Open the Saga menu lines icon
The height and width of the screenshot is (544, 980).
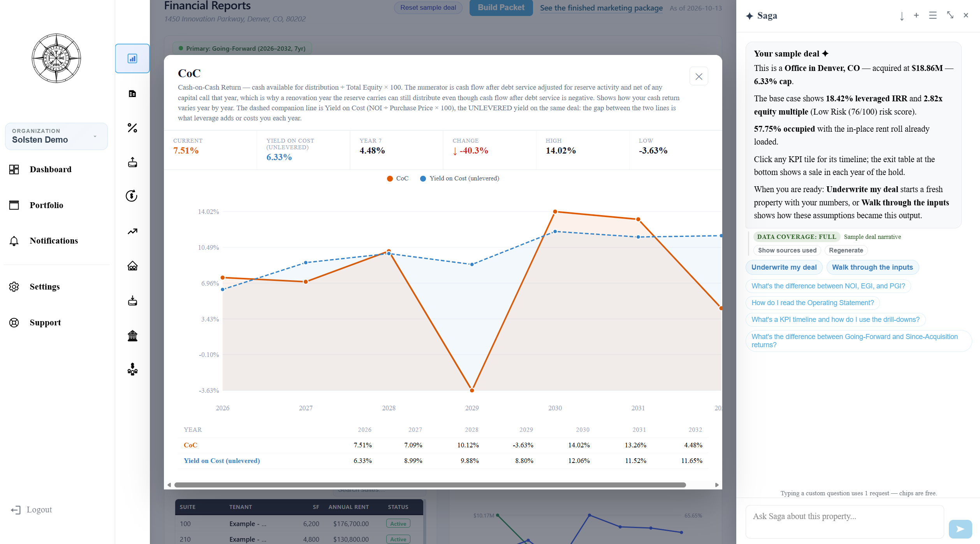pyautogui.click(x=933, y=15)
